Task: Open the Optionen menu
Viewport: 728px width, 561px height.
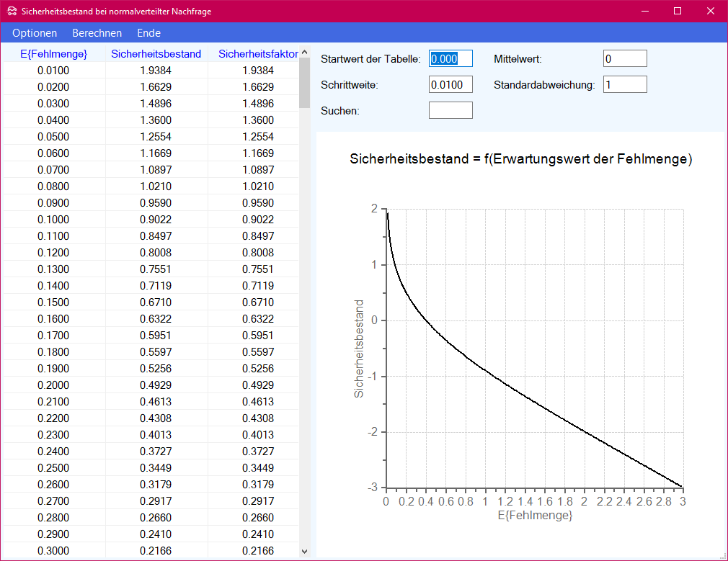Action: tap(35, 33)
